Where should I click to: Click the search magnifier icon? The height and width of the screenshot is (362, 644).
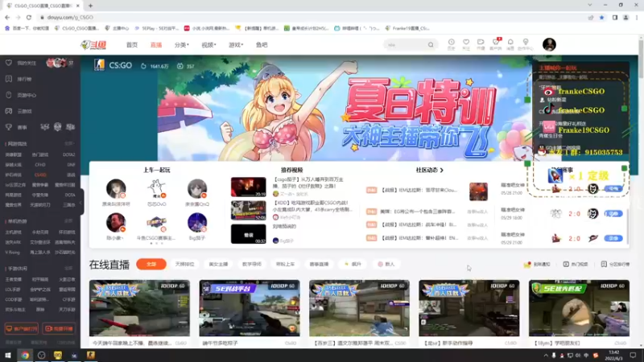[x=431, y=45]
